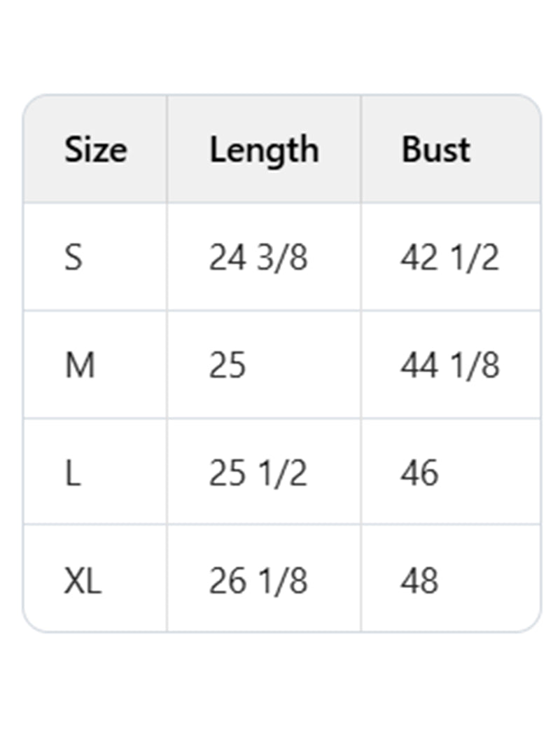Select the XL size cell
Image resolution: width=560 pixels, height=735 pixels.
[x=83, y=581]
